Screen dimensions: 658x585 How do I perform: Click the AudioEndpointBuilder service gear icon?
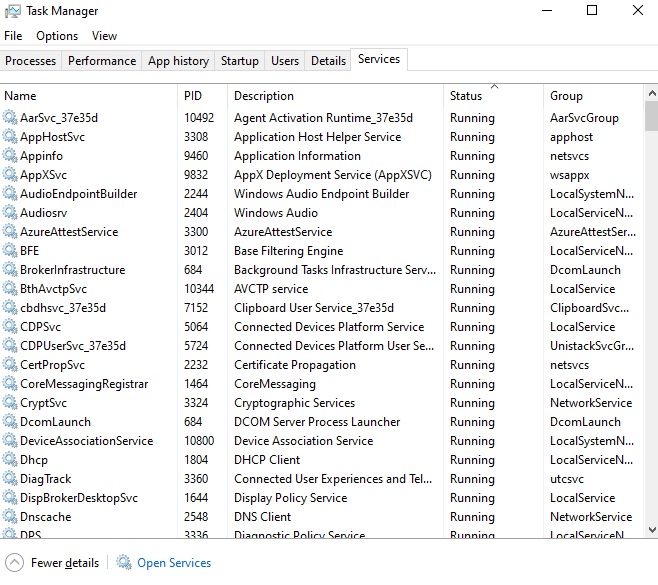coord(10,193)
